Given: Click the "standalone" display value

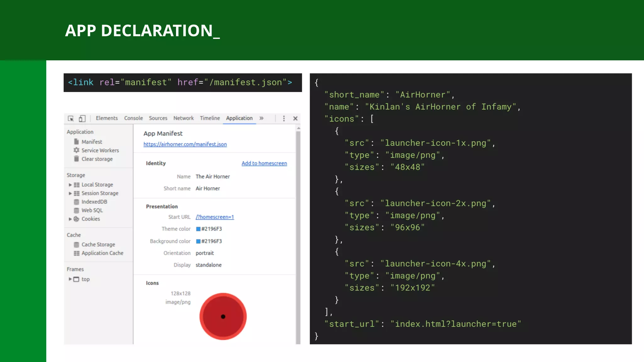Looking at the screenshot, I should (x=208, y=265).
